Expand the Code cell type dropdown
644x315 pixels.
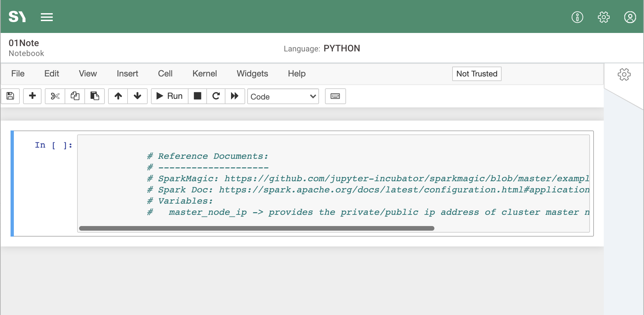283,97
